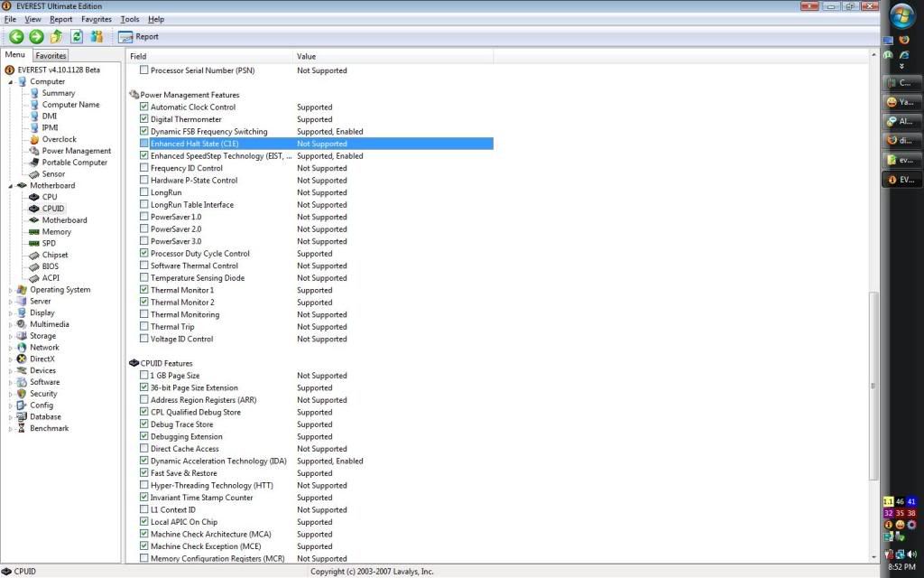Open the ACPI icon in tree

(x=34, y=278)
